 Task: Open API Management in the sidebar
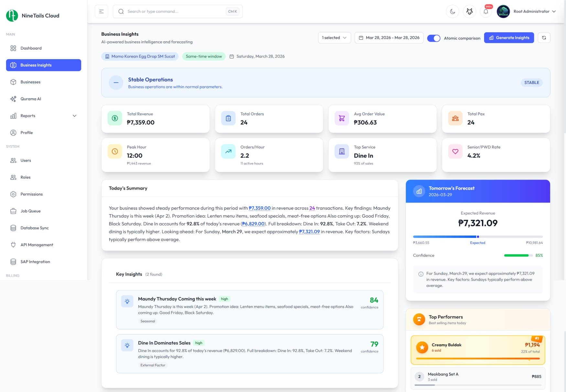37,245
